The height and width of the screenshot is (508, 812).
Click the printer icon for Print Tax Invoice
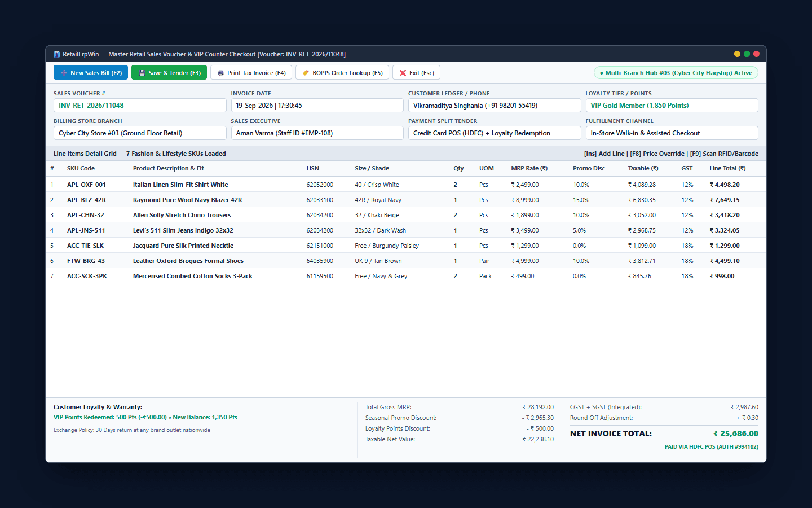coord(221,73)
